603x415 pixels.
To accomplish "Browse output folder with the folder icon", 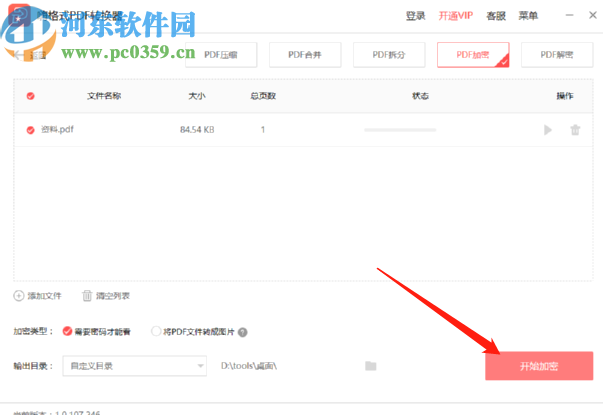I will click(x=371, y=366).
